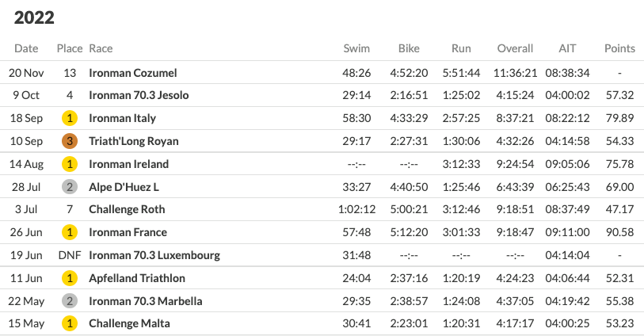Click the gold medal beside Ironman Ireland

pyautogui.click(x=70, y=164)
